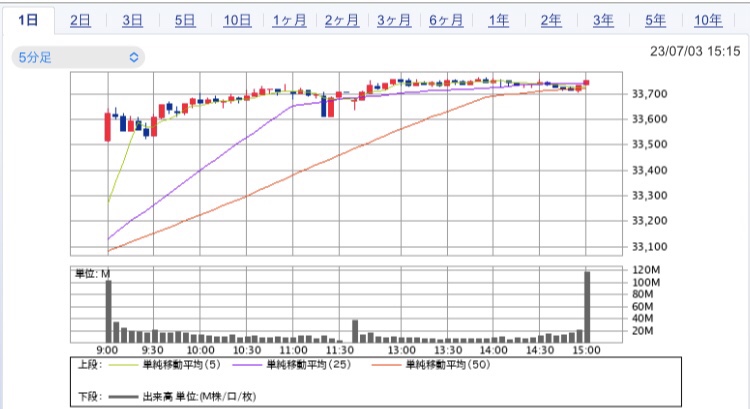Select the 1日 period tab
The height and width of the screenshot is (409, 750).
pyautogui.click(x=28, y=21)
